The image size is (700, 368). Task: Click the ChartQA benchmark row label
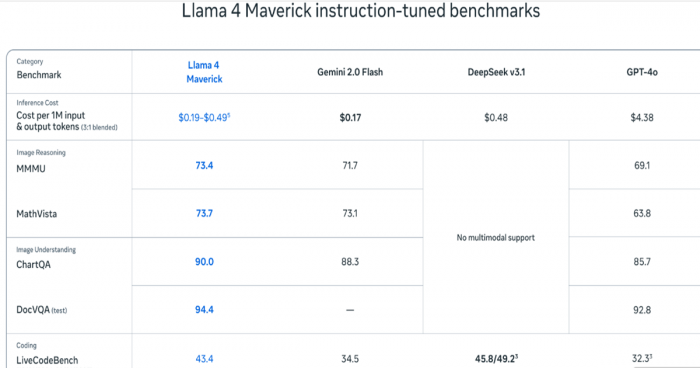tap(33, 264)
